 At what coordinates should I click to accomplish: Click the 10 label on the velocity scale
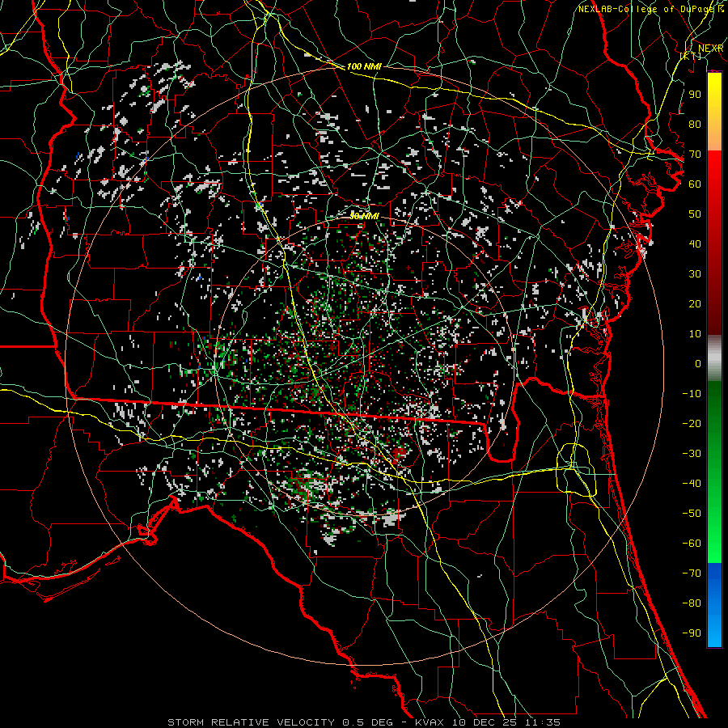(x=695, y=334)
